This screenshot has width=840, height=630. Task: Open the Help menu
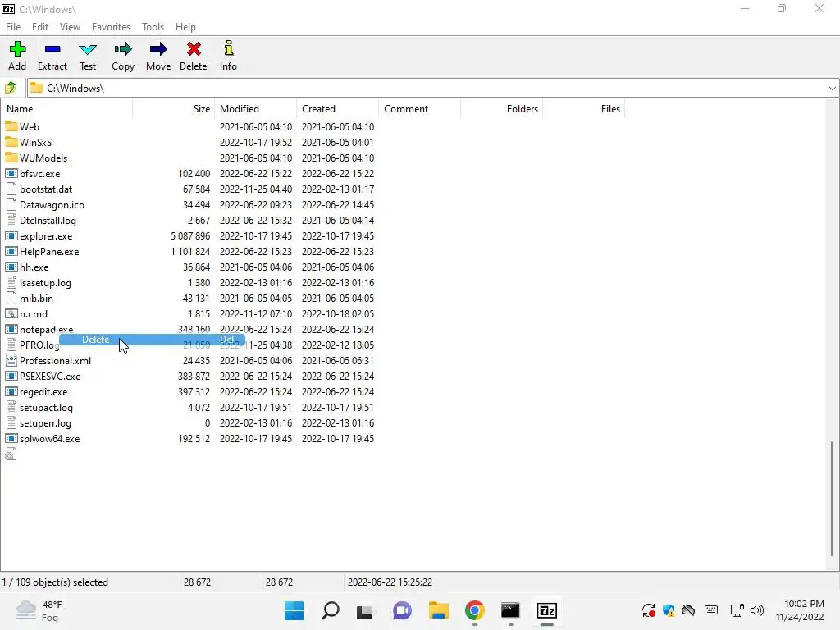(185, 27)
